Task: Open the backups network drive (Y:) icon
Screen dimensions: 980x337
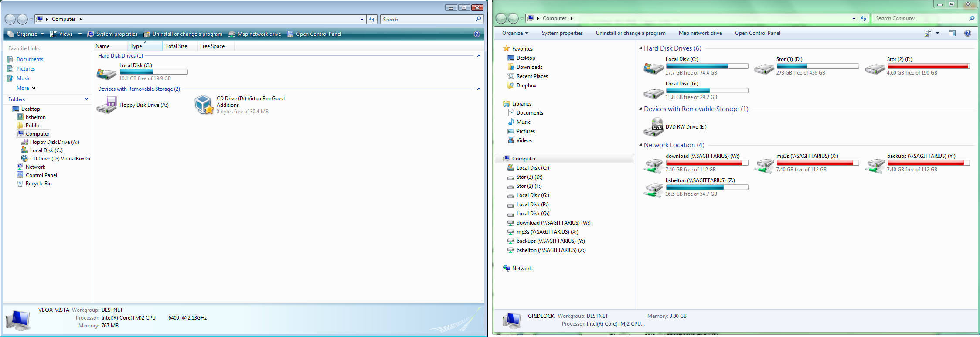Action: click(875, 165)
